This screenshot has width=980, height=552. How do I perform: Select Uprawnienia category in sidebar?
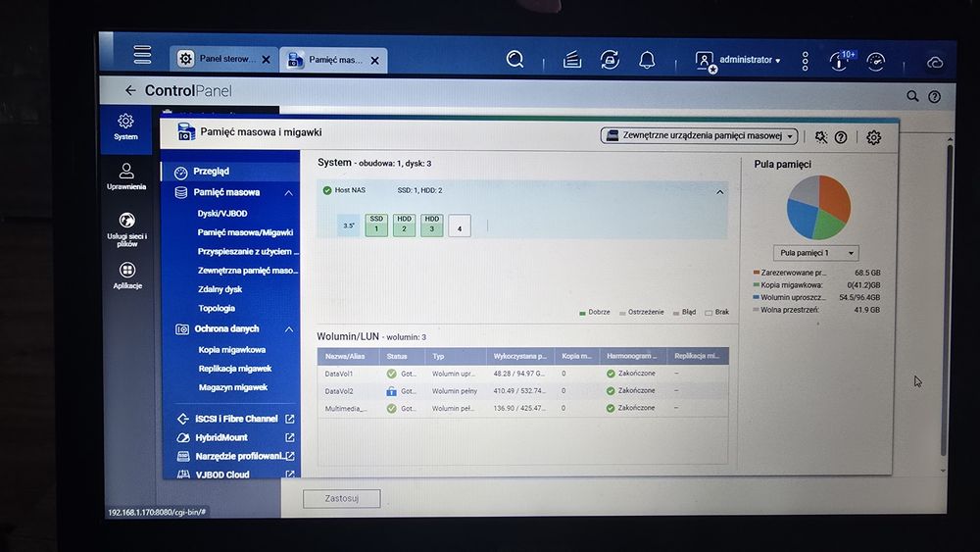click(x=125, y=176)
